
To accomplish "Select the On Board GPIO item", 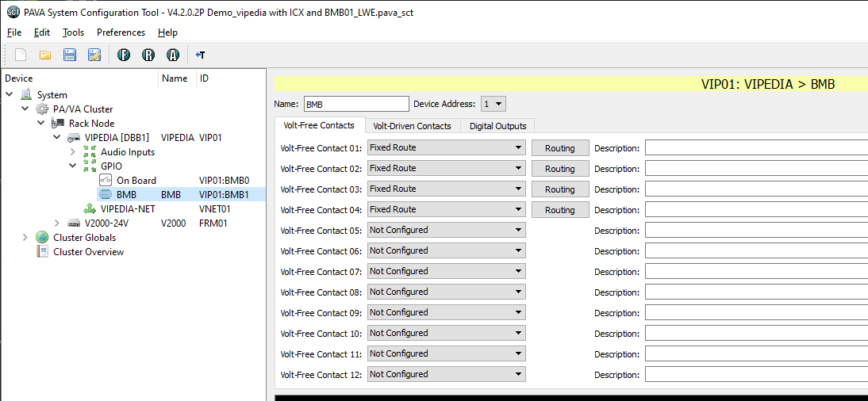I will (x=136, y=181).
